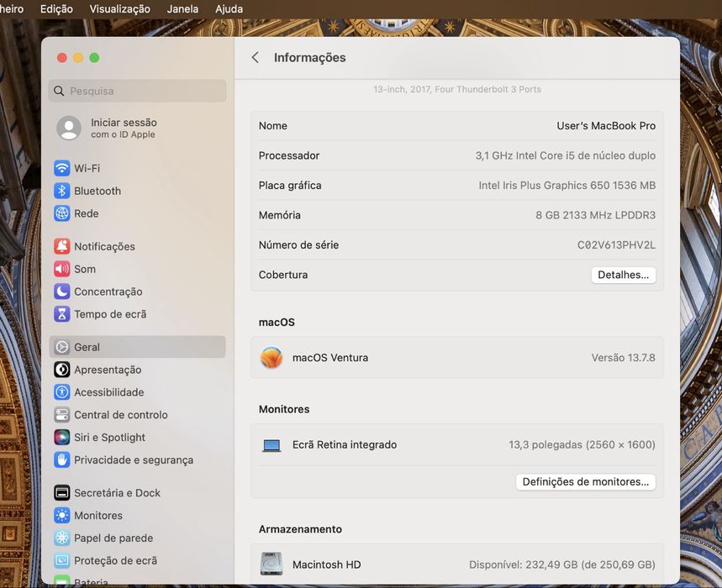This screenshot has width=722, height=588.
Task: Open Privacidade e segurança hand icon
Action: [x=61, y=459]
